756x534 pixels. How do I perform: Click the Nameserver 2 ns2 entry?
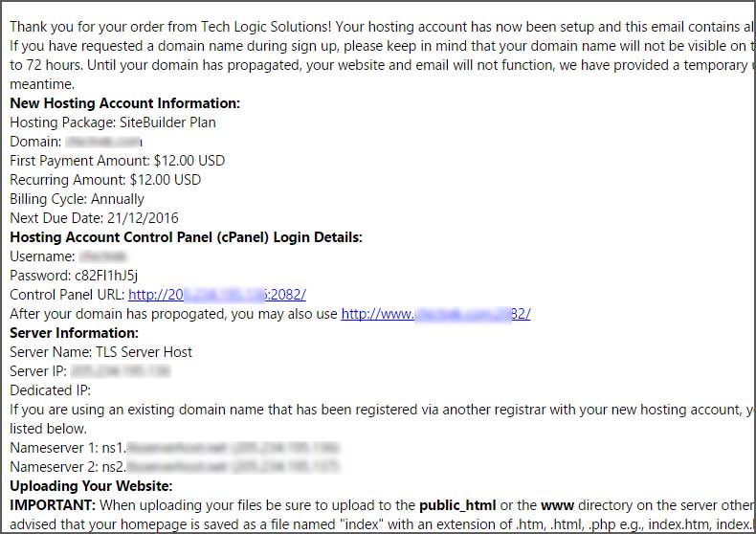174,467
